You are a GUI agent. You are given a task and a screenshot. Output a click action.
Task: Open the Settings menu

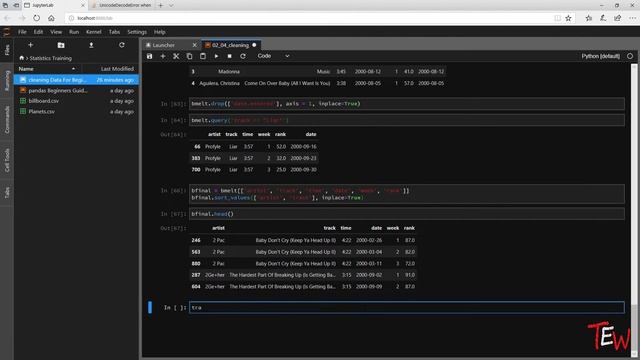pyautogui.click(x=137, y=32)
